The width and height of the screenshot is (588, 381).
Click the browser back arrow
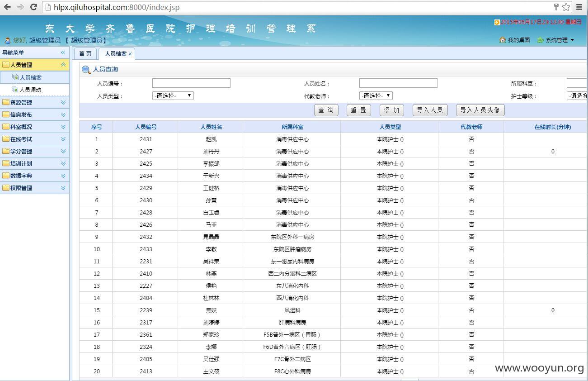pyautogui.click(x=7, y=7)
